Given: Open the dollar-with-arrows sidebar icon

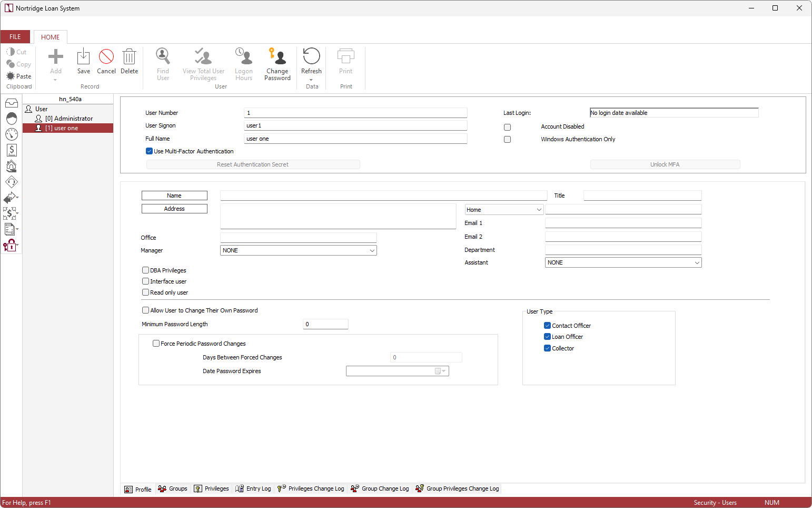Looking at the screenshot, I should click(x=11, y=213).
